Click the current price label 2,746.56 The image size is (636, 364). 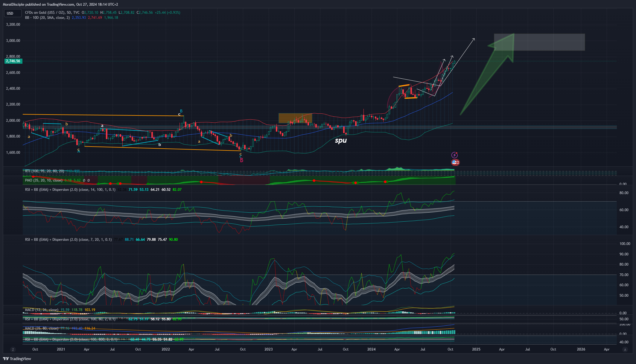click(13, 61)
